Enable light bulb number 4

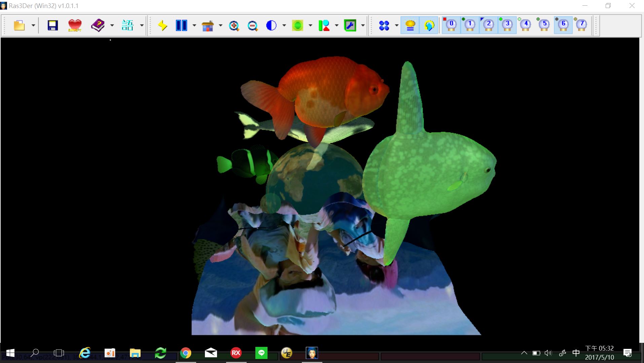click(x=526, y=25)
